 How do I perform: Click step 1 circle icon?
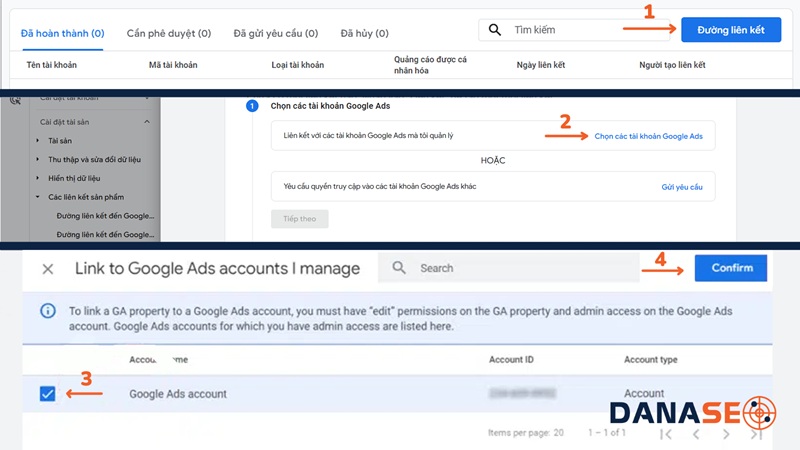(x=252, y=106)
